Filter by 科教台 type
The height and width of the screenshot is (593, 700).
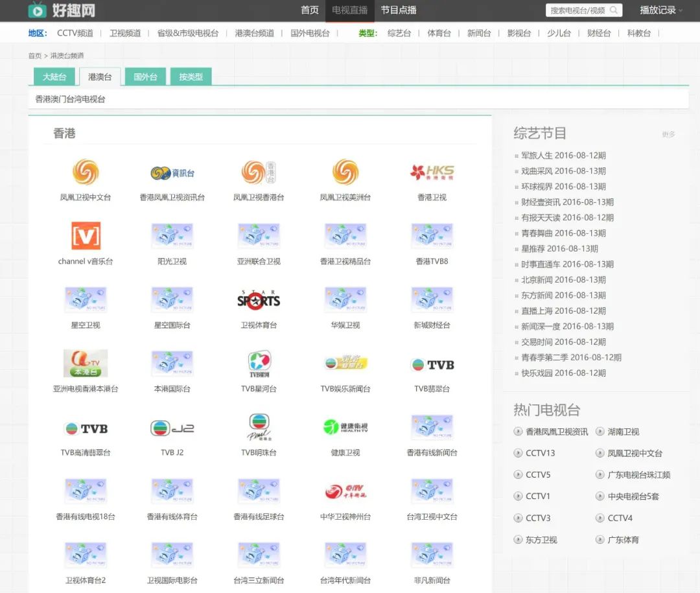639,33
